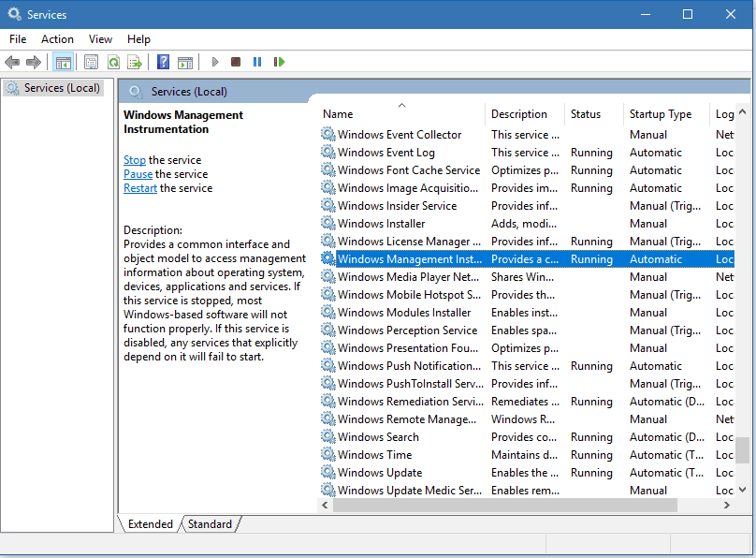Screen dimensions: 756x558
Task: Maximize the Services window
Action: (x=688, y=14)
